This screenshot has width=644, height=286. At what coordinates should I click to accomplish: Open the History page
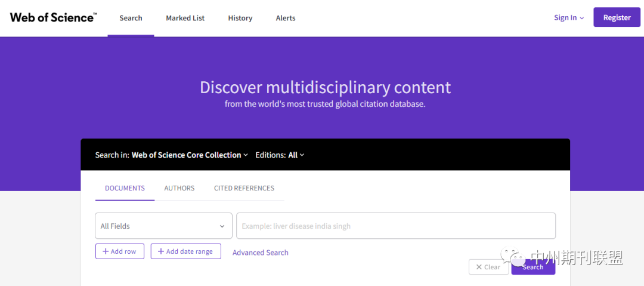pos(240,18)
